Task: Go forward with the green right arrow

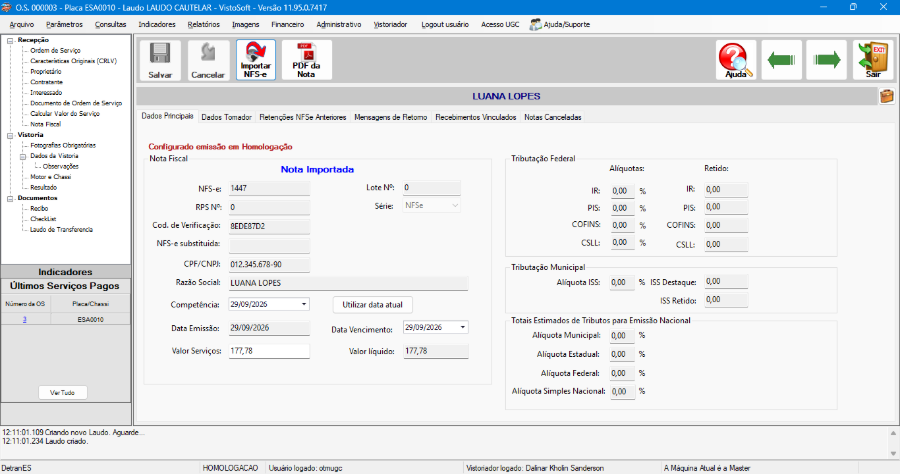Action: tap(827, 60)
